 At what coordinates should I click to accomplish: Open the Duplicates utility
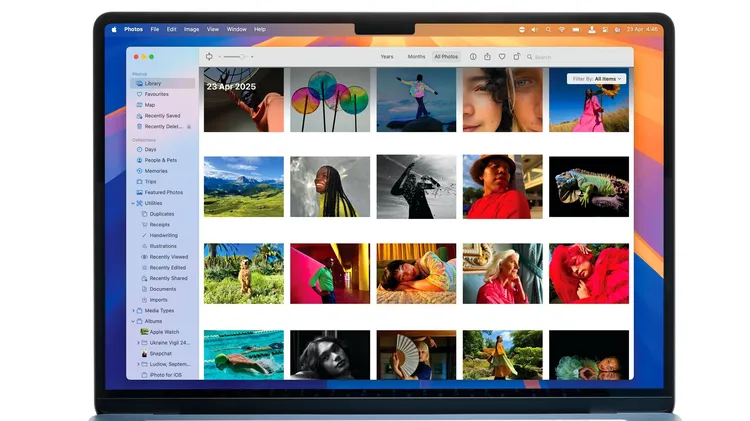pos(161,214)
